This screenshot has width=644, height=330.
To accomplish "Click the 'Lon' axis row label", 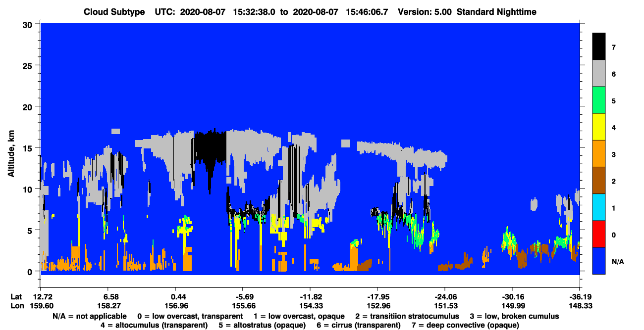I will (x=17, y=306).
